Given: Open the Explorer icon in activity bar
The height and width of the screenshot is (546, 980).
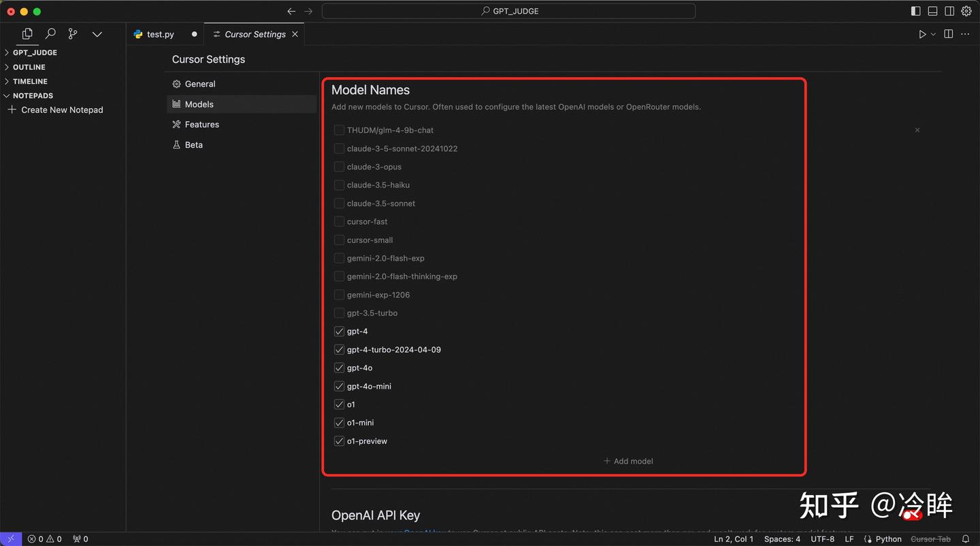Looking at the screenshot, I should tap(27, 33).
